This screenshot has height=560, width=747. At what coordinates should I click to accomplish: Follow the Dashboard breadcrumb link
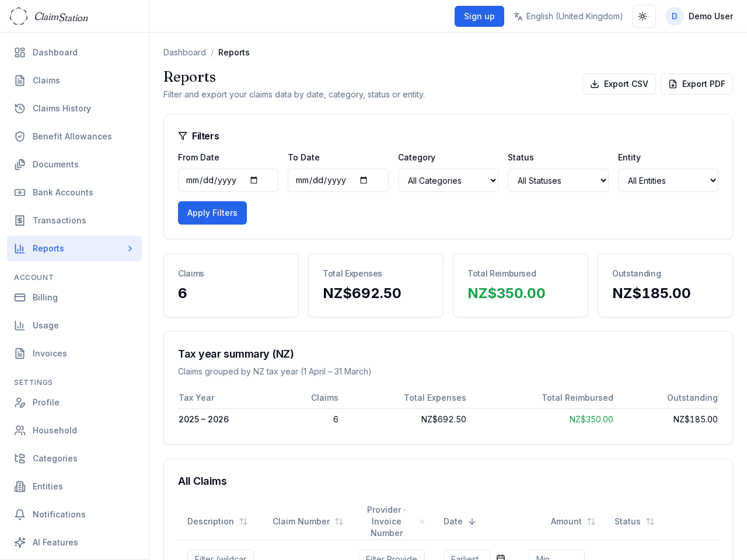(184, 52)
